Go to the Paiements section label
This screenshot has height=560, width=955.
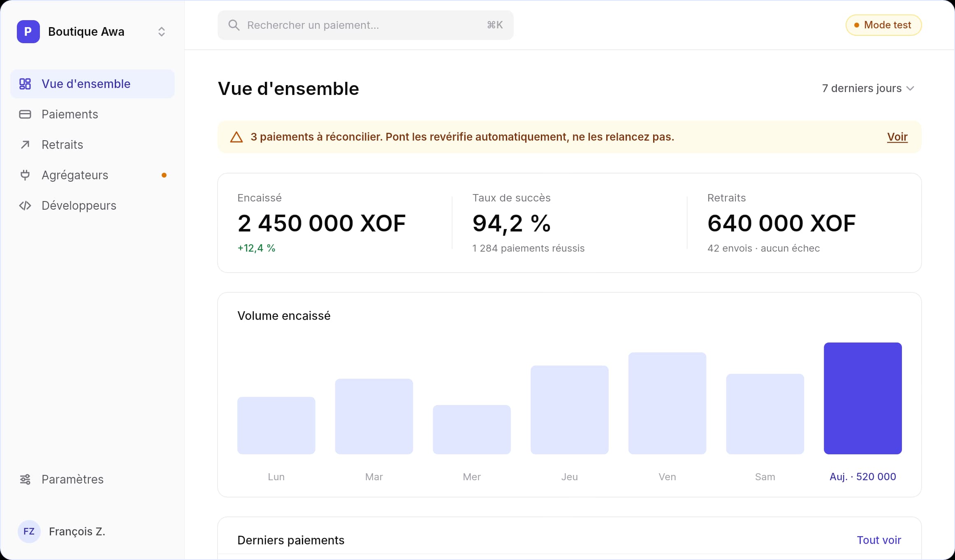[70, 114]
